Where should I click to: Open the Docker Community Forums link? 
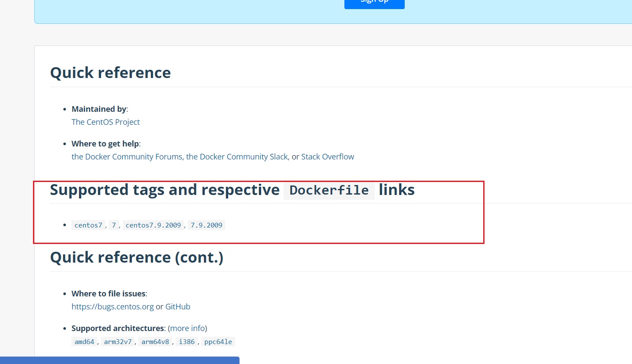point(127,157)
